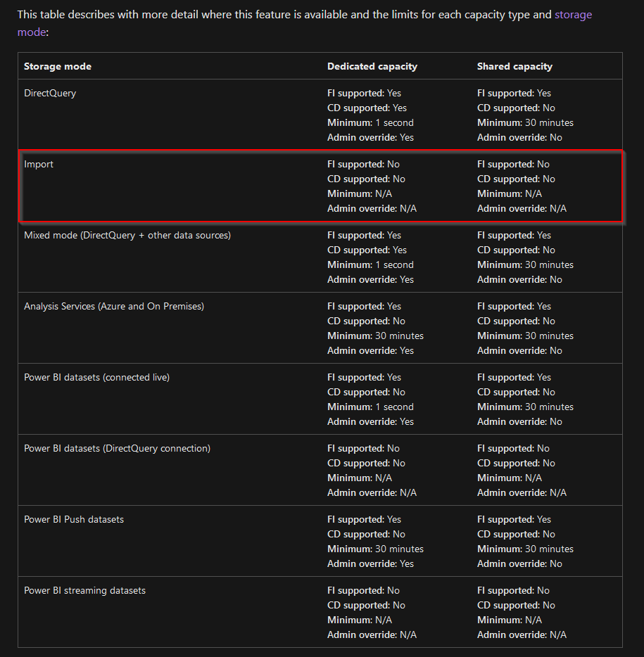The image size is (644, 657).
Task: Click the "Dedicated capacity" column header
Action: pos(372,66)
